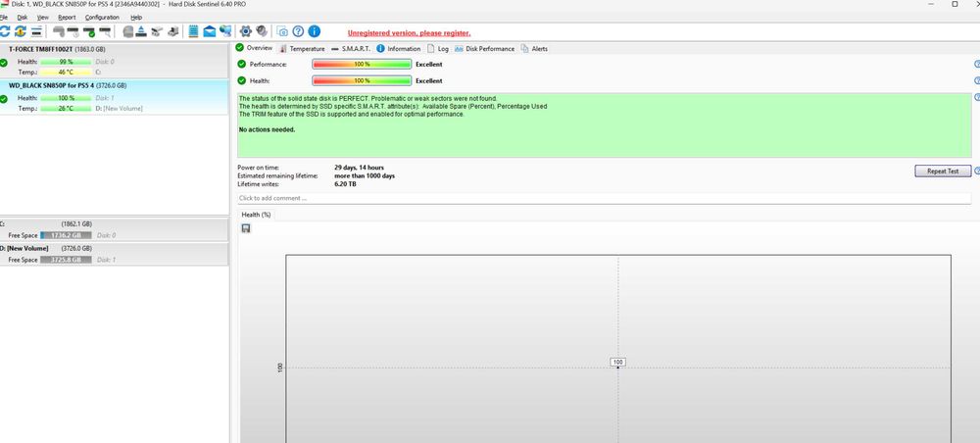Screen dimensions: 980x443
Task: Click the WD_BLACK temperature 26 °C bar
Action: coord(66,108)
